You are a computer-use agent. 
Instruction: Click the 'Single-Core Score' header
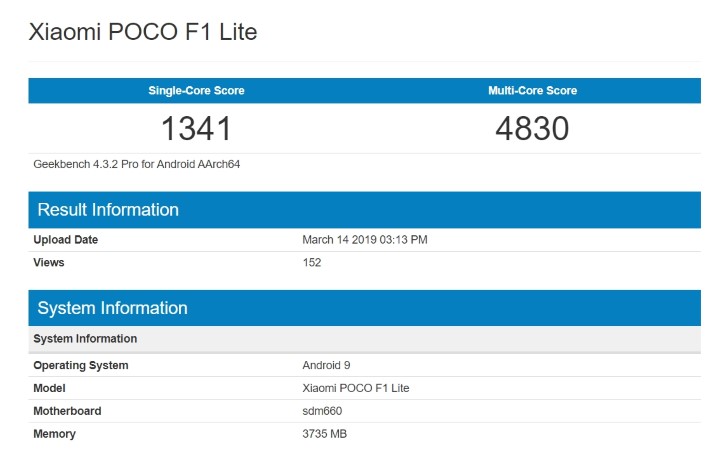[196, 90]
